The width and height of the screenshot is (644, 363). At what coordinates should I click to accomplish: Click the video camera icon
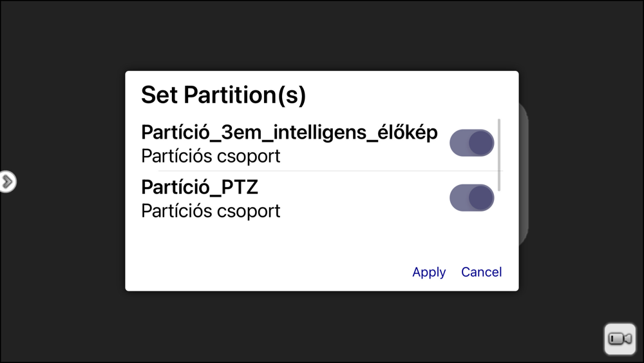620,338
